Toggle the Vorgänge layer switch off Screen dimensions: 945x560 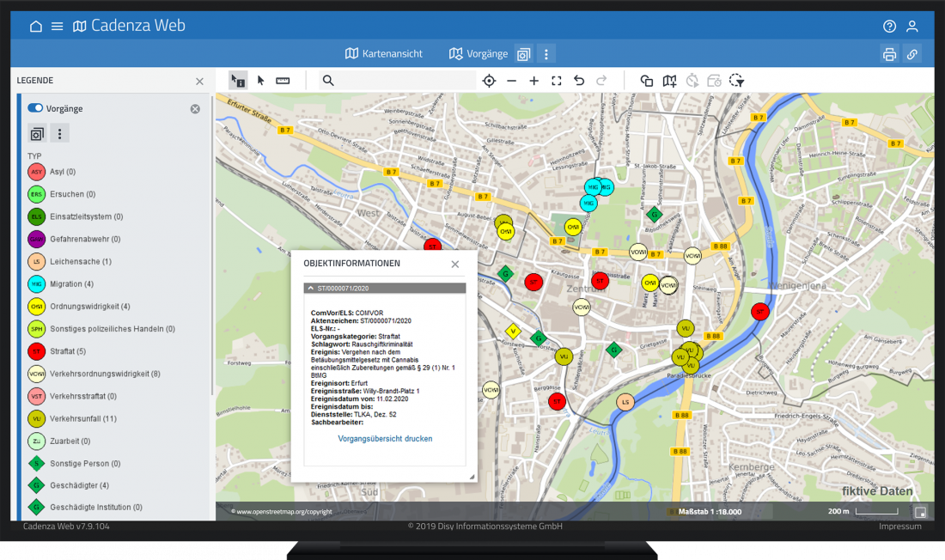tap(35, 108)
